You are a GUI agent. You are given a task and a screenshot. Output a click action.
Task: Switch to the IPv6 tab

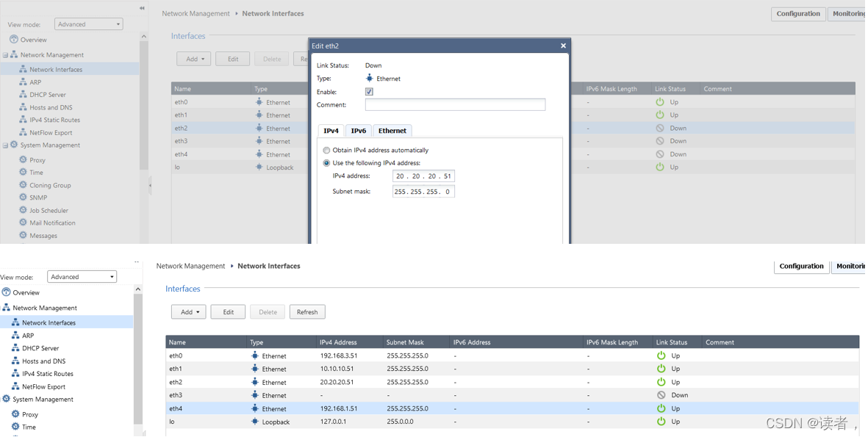tap(359, 131)
